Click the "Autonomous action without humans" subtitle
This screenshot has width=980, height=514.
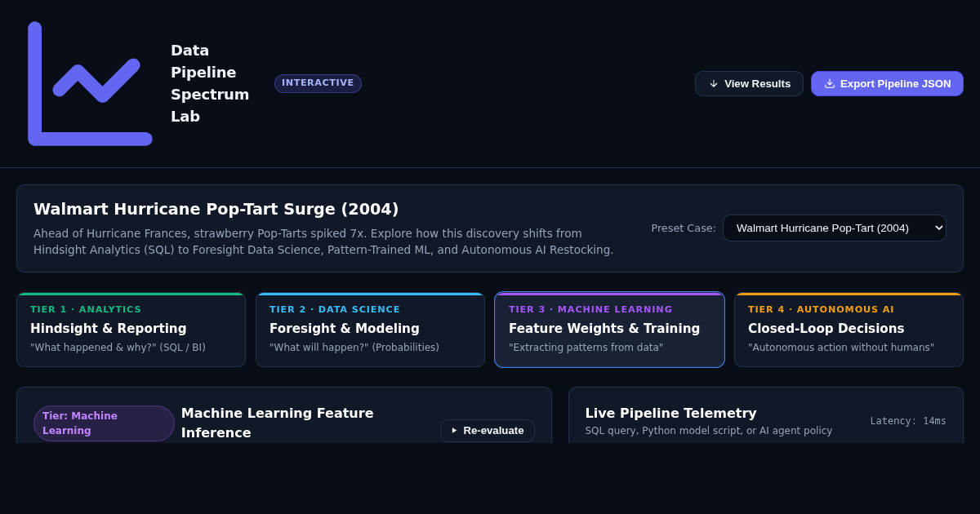[x=841, y=348]
